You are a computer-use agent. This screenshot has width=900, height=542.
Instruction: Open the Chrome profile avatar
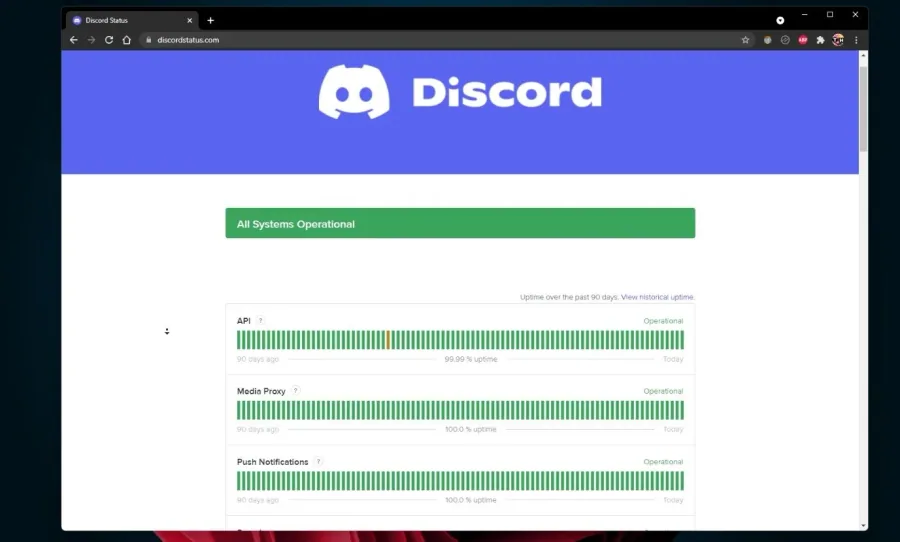point(838,40)
